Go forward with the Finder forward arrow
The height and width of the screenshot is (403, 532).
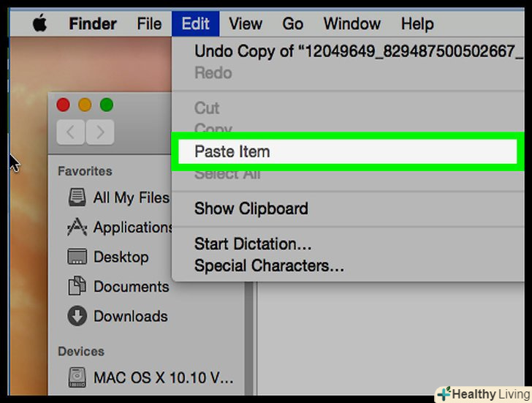point(100,132)
